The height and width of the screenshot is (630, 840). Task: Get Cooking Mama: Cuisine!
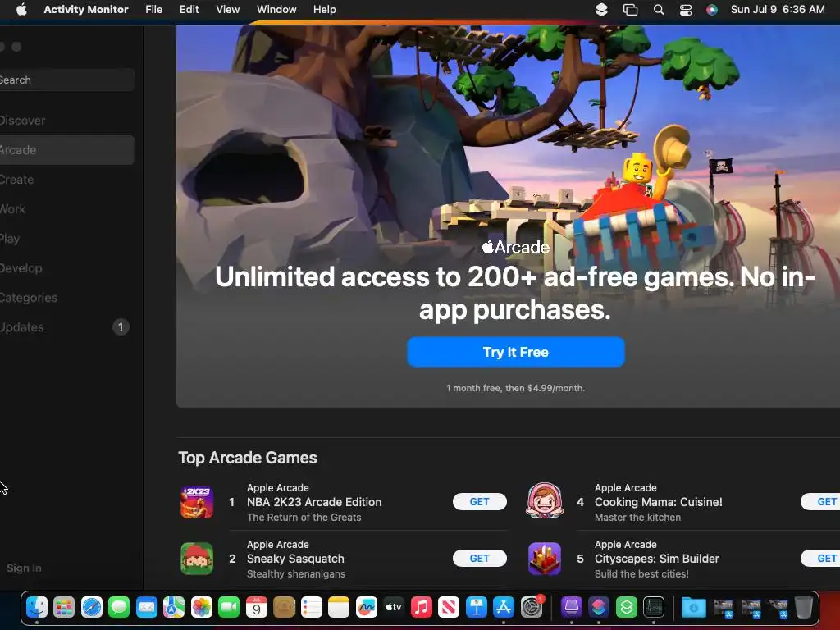820,501
